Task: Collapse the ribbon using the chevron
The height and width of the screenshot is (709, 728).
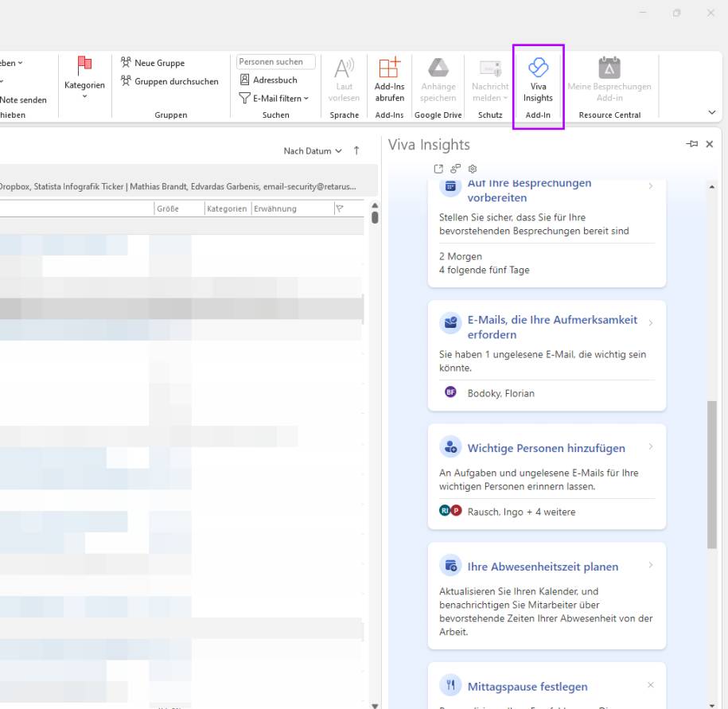Action: [x=711, y=112]
